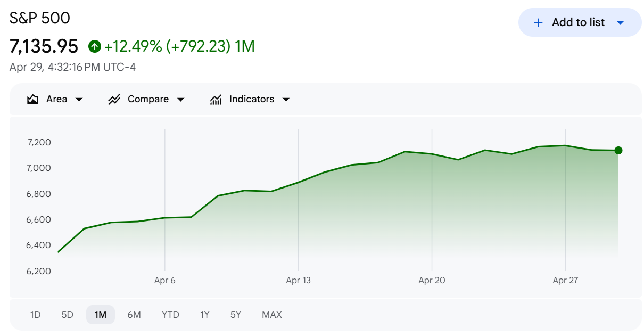The width and height of the screenshot is (644, 336).
Task: Click the plus icon in Add to list
Action: [x=538, y=22]
